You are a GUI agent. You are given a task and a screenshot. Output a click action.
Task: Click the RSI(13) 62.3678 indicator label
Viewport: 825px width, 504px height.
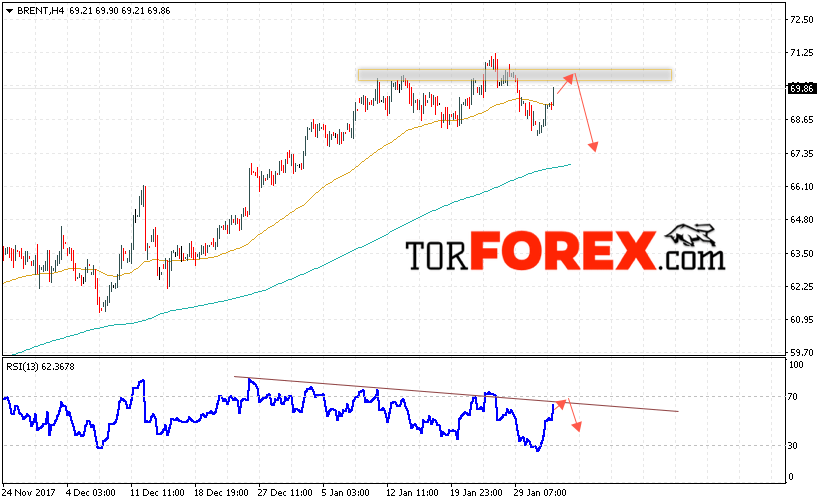40,367
